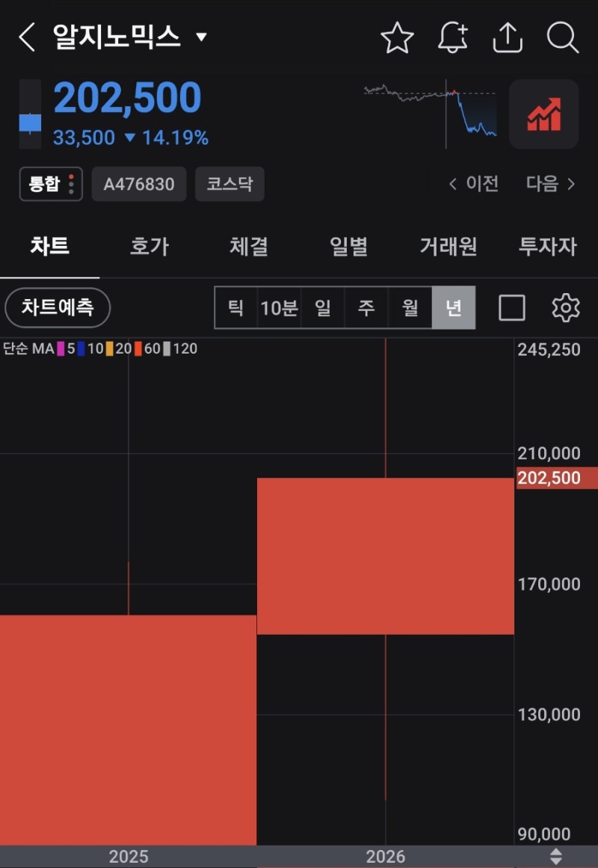Toggle fullscreen chart square icon

pyautogui.click(x=511, y=308)
